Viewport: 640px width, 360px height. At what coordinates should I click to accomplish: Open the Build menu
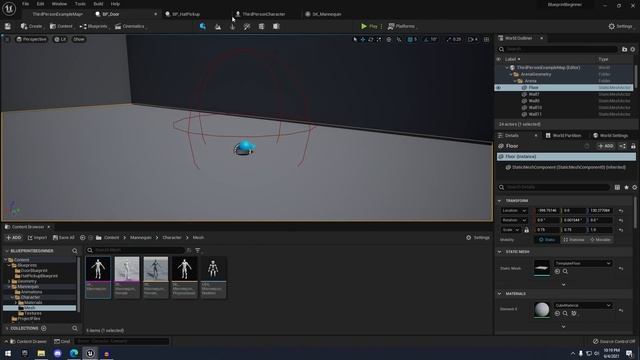(98, 4)
